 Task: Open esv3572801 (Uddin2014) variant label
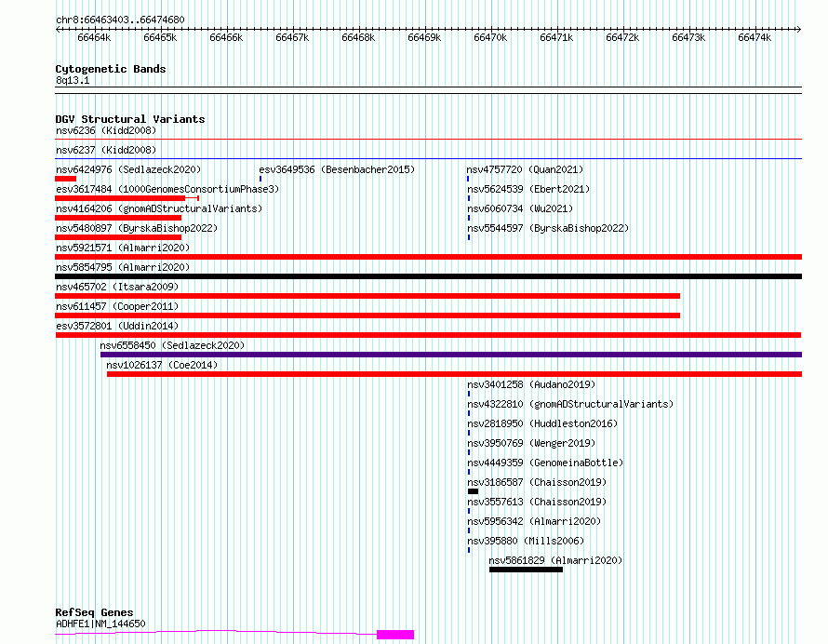pyautogui.click(x=117, y=326)
